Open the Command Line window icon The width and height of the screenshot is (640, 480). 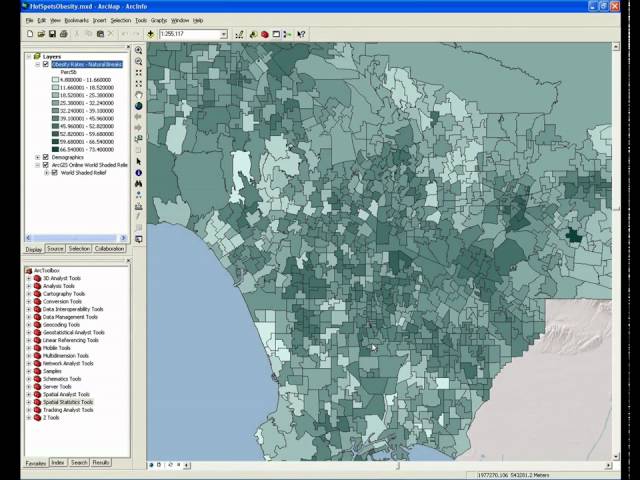(276, 34)
